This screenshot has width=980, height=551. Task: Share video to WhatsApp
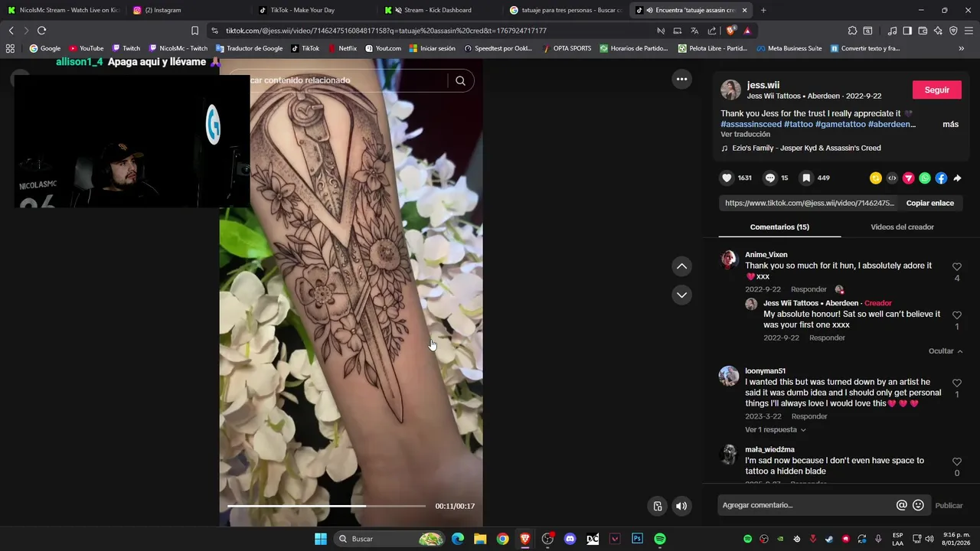pyautogui.click(x=925, y=178)
